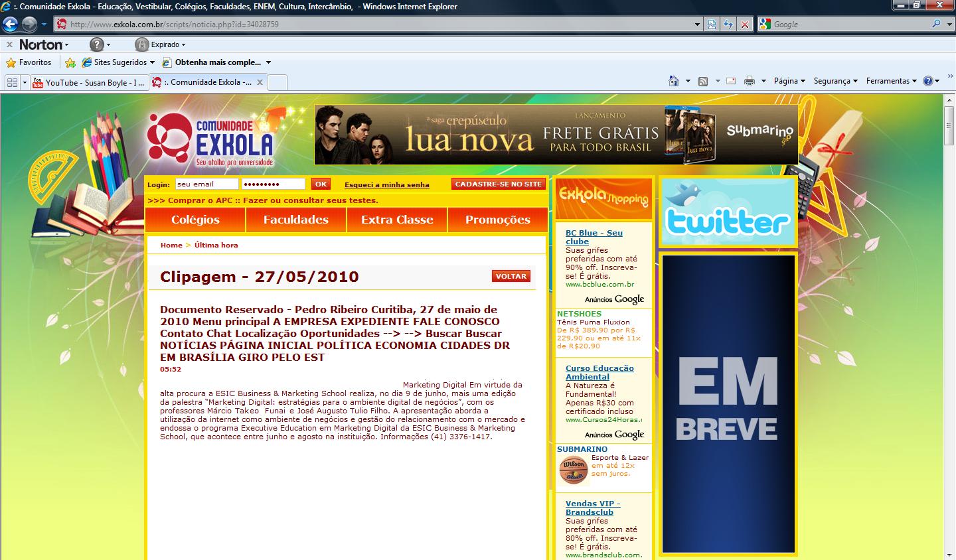956x560 pixels.
Task: Open the 'Vendas VIP - Brandsclub' ad link
Action: [593, 508]
